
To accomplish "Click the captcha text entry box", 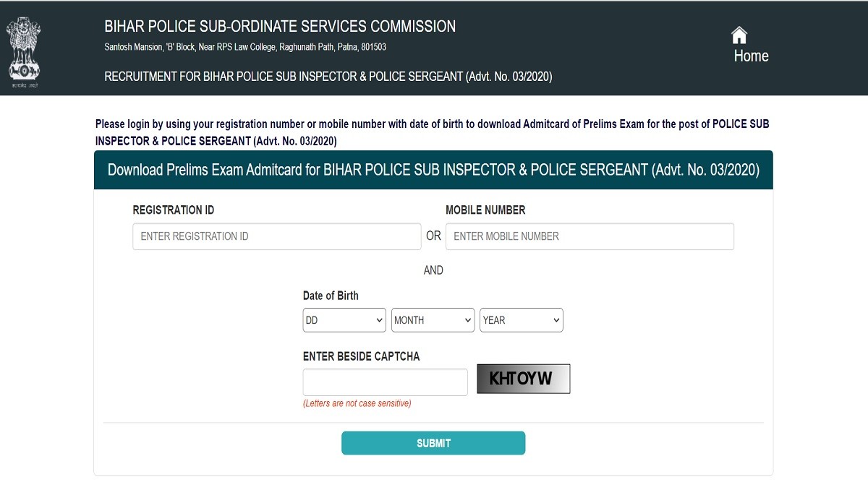I will tap(385, 382).
